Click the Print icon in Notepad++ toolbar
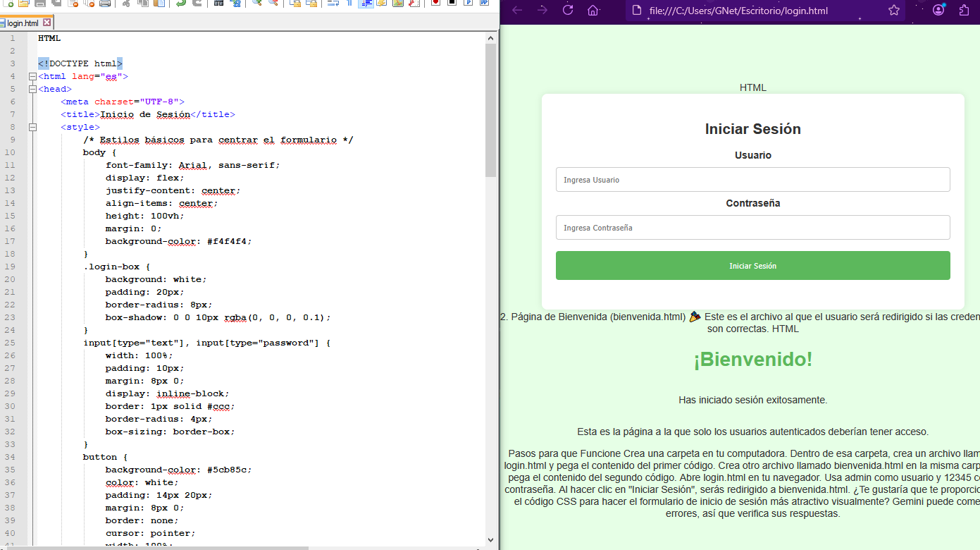The height and width of the screenshot is (550, 980). [105, 3]
